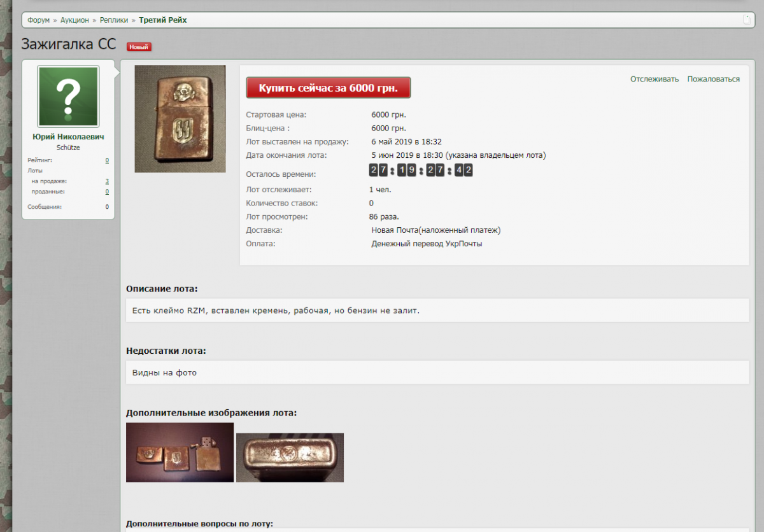Open the Реплики breadcrumb category
764x532 pixels.
114,20
